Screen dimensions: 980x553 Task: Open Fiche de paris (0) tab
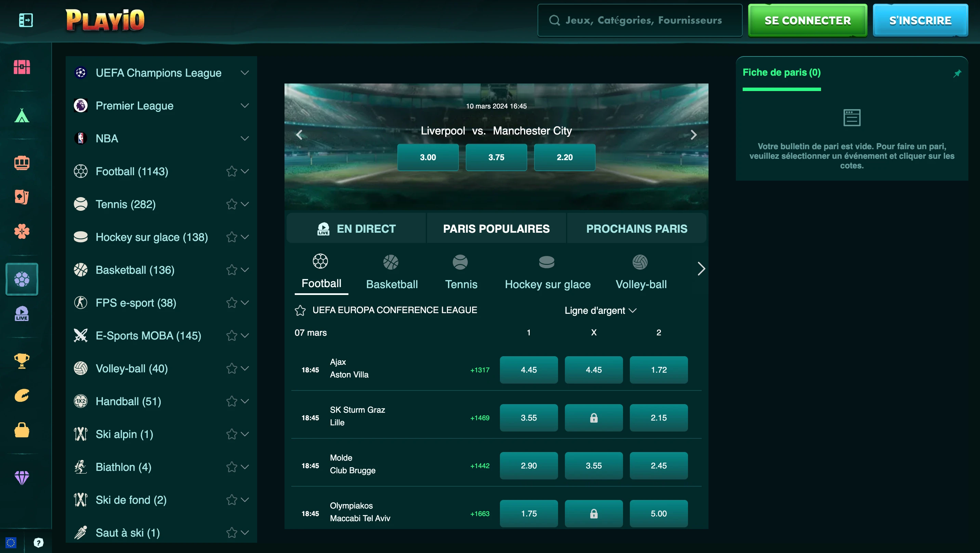tap(781, 73)
